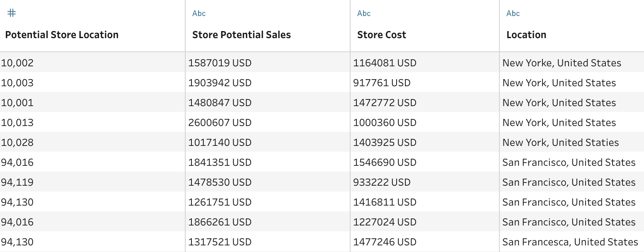Select the Potential Store Location column header
Image resolution: width=644 pixels, height=252 pixels.
62,35
